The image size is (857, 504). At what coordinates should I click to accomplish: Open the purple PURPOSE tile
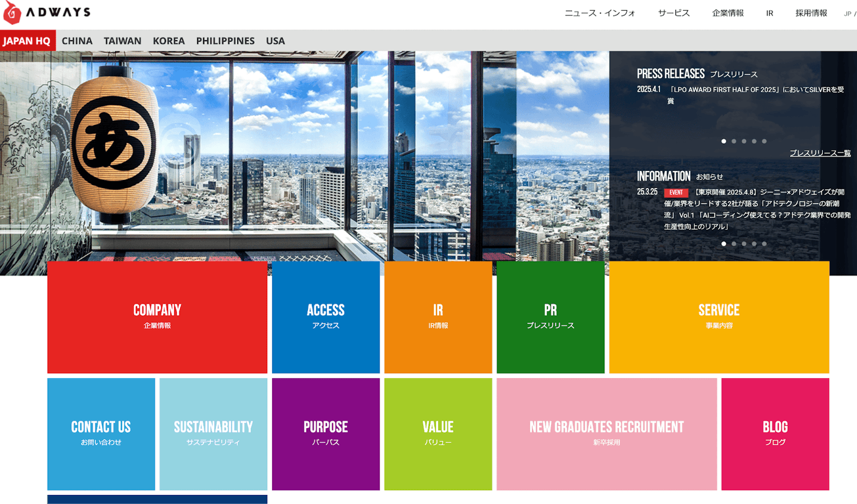coord(326,434)
